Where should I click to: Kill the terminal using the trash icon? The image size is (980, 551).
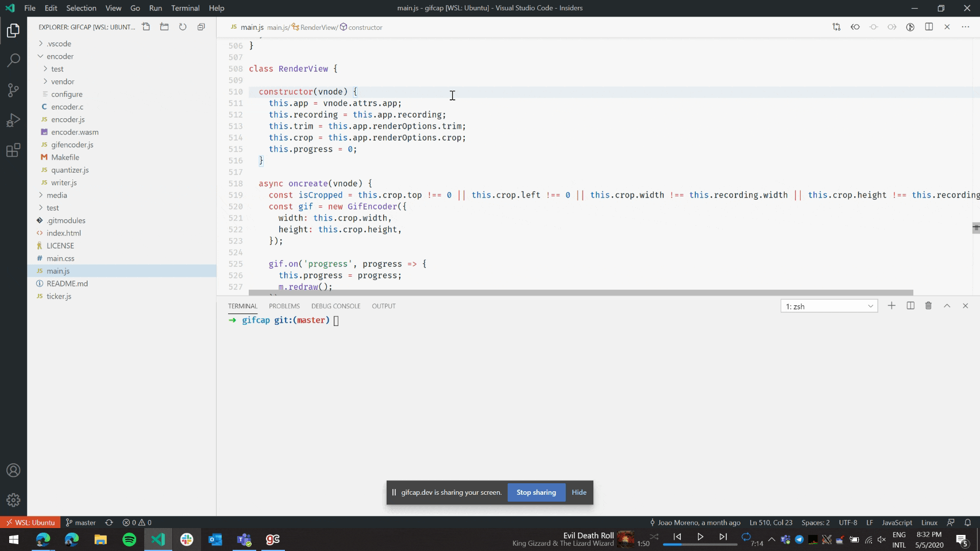click(x=928, y=306)
